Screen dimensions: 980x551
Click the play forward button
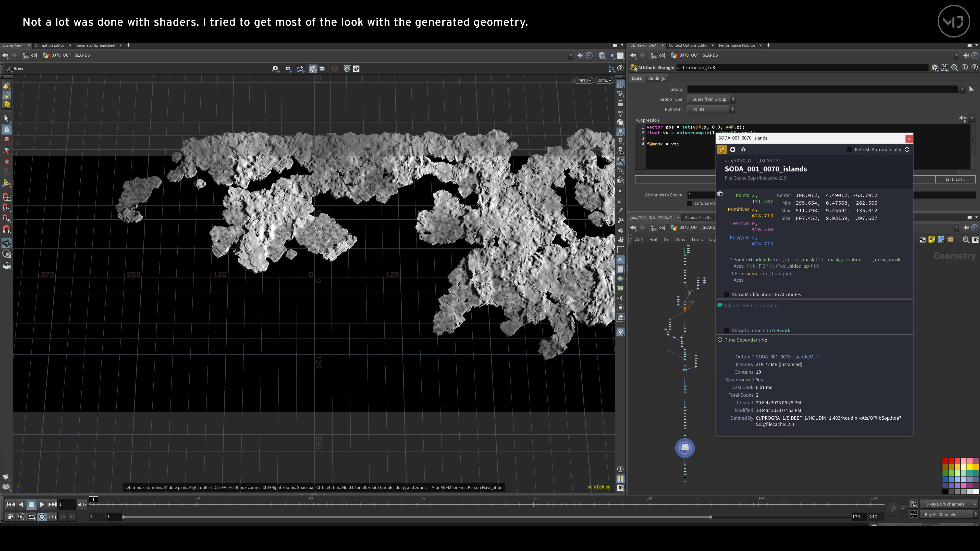point(42,505)
